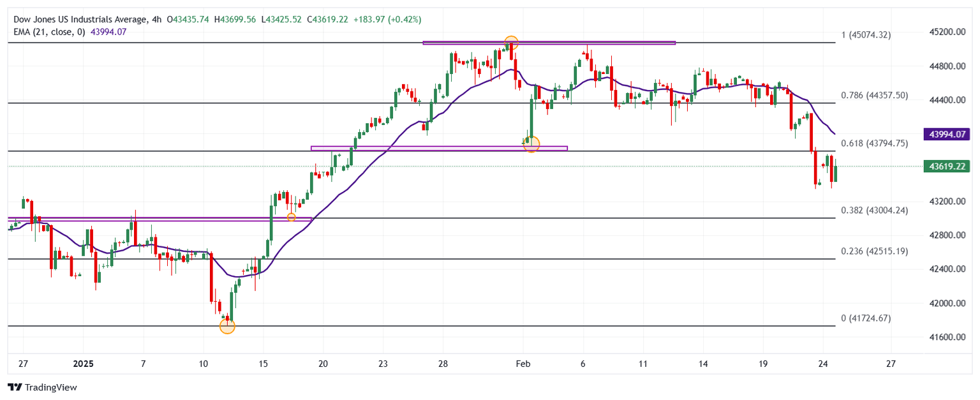Click the small orange circle near the 0.382 line
The image size is (980, 400).
click(291, 217)
